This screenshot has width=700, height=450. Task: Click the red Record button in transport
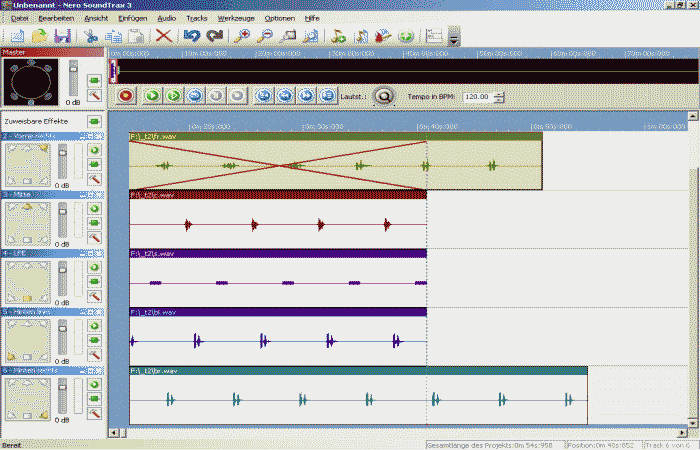click(125, 96)
